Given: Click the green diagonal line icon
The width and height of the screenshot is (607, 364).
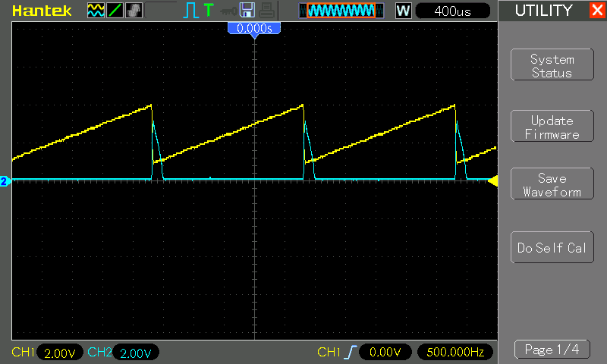Looking at the screenshot, I should pyautogui.click(x=115, y=11).
